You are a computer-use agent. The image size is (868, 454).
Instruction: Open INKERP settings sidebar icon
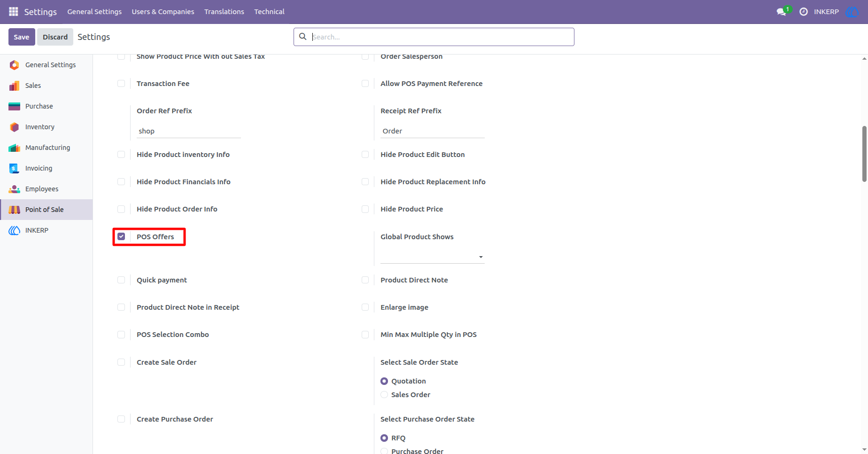(15, 230)
